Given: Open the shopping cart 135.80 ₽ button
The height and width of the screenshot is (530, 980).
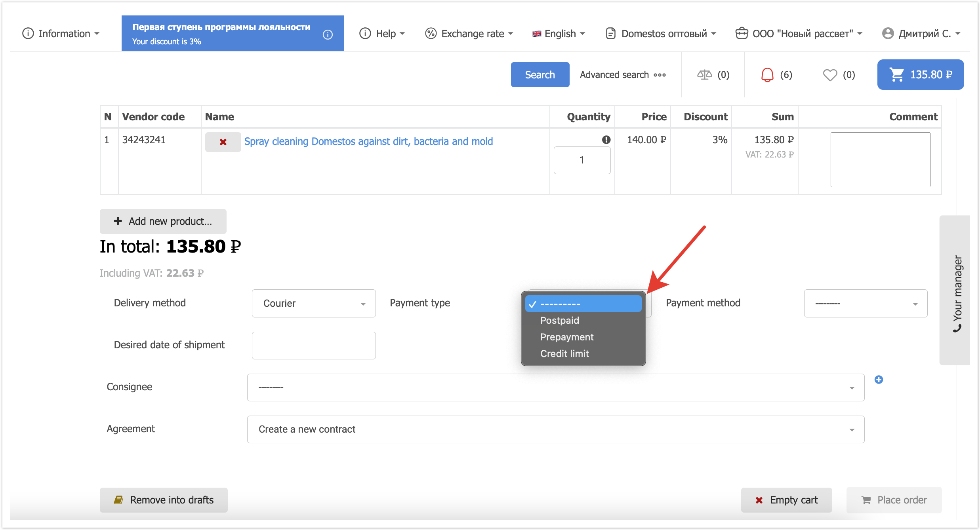Looking at the screenshot, I should click(x=920, y=74).
